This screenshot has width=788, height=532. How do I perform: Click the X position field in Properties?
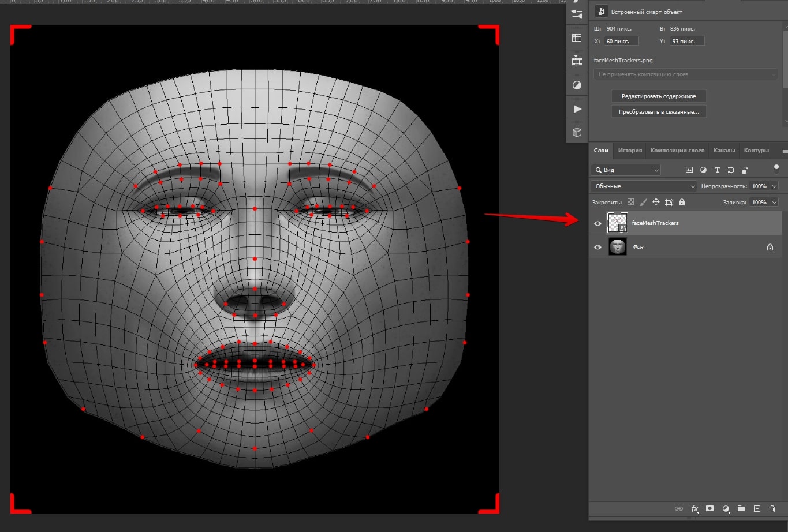pos(621,41)
